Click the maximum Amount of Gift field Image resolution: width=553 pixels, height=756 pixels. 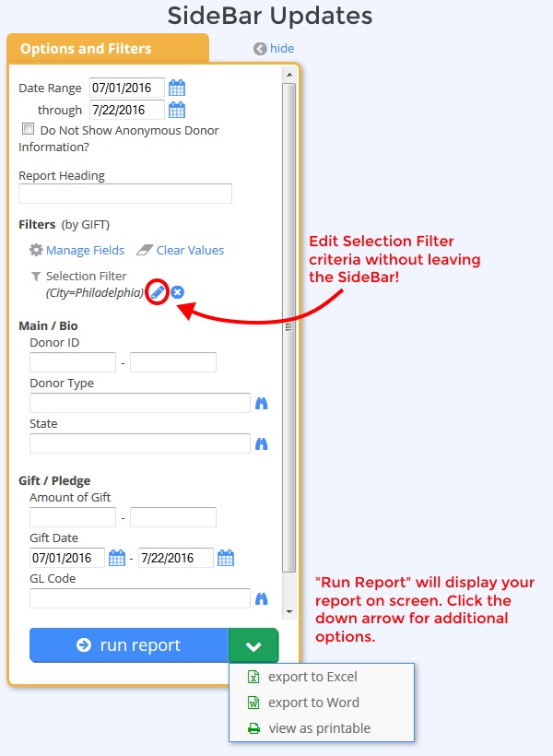(x=173, y=517)
